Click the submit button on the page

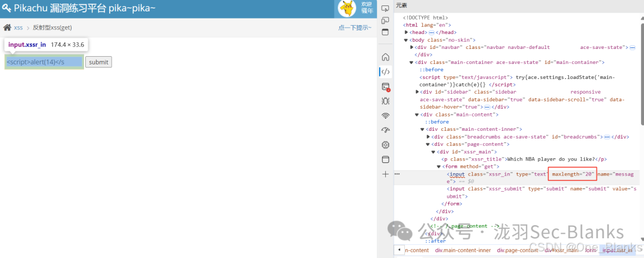click(x=98, y=62)
